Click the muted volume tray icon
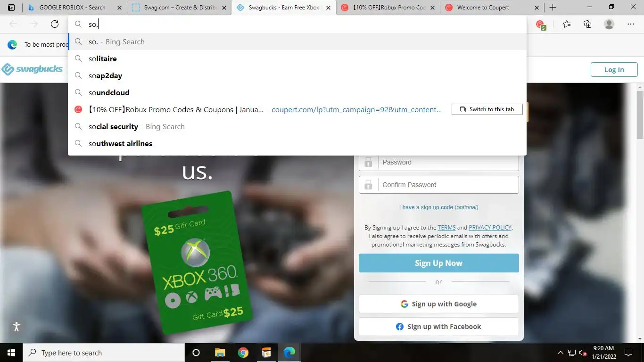Viewport: 644px width, 362px height. [x=583, y=353]
